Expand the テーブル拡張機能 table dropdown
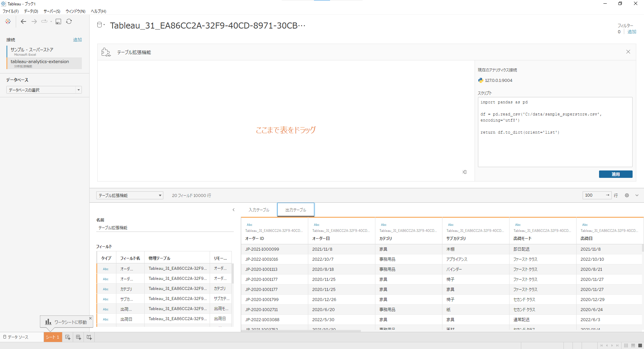 tap(129, 195)
